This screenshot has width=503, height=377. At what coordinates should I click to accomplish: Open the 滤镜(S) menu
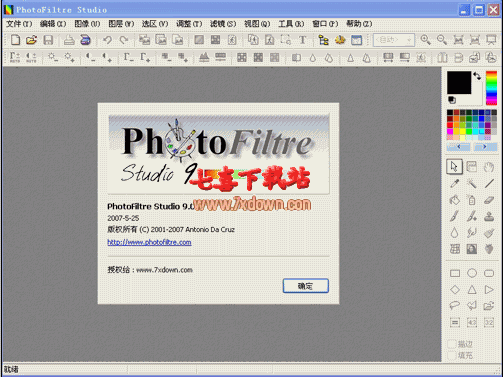pos(223,24)
